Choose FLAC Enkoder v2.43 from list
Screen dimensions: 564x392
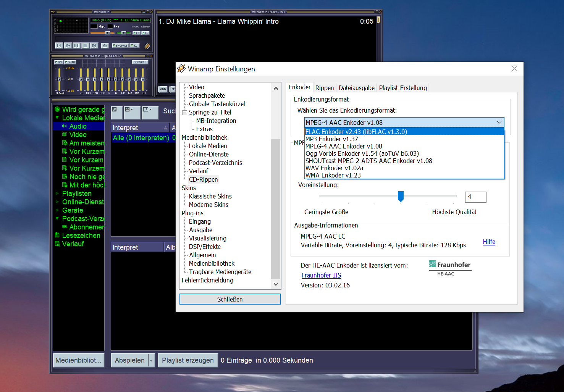(x=404, y=132)
